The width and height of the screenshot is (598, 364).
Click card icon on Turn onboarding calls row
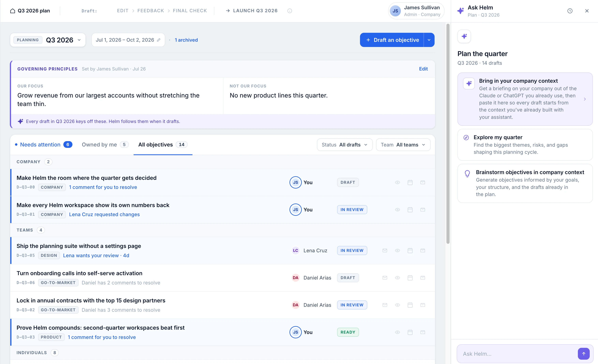coord(423,278)
